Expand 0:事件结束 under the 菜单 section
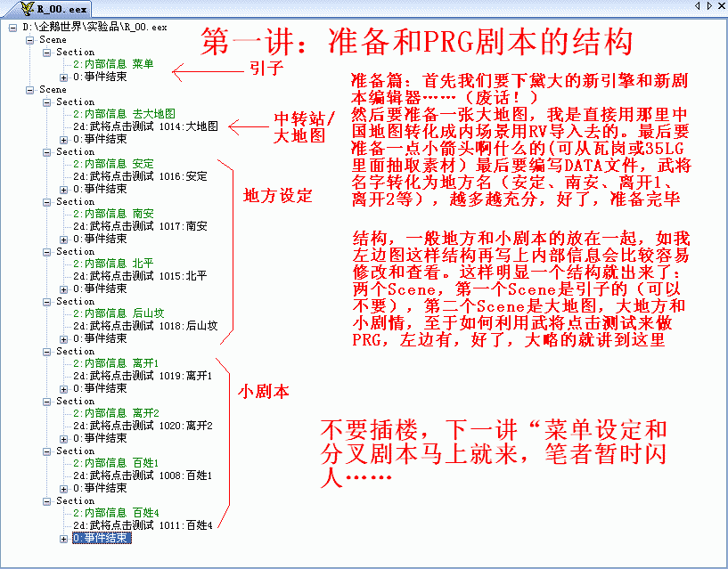This screenshot has height=569, width=728. tap(63, 77)
